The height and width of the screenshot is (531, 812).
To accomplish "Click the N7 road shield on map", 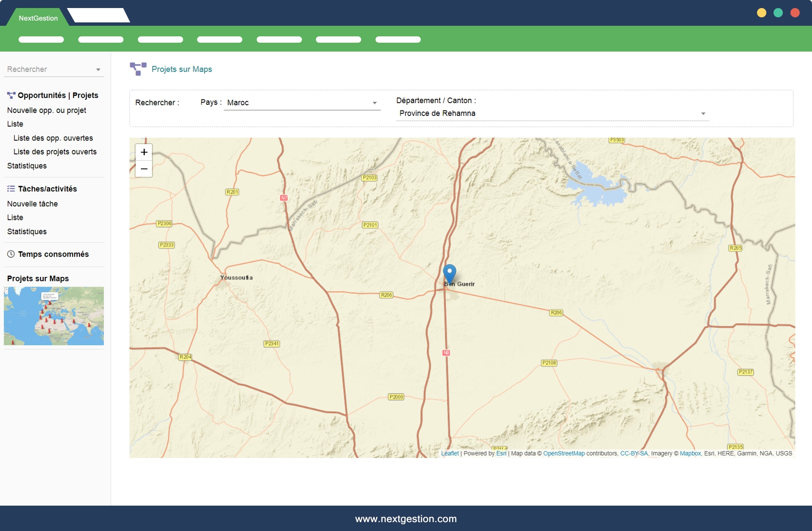I will pos(284,198).
